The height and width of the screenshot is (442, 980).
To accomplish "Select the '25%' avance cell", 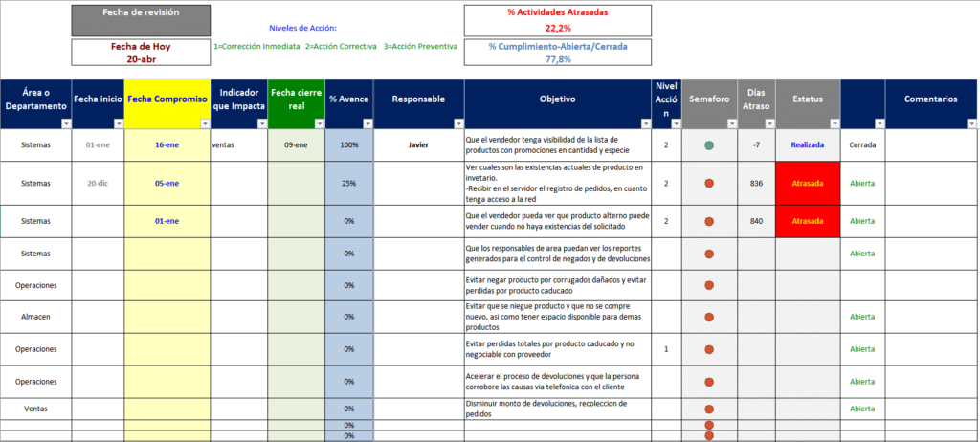I will tap(349, 184).
